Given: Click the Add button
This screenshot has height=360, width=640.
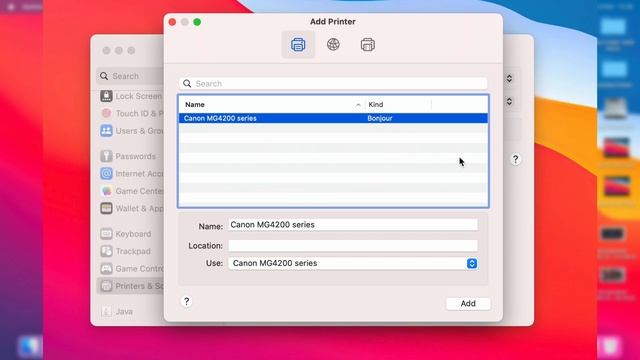Looking at the screenshot, I should [468, 303].
